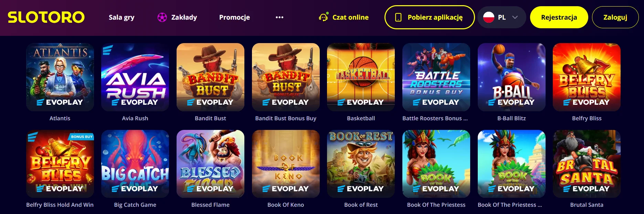Image resolution: width=644 pixels, height=214 pixels.
Task: Open the Book Of Keno game tile
Action: (285, 163)
